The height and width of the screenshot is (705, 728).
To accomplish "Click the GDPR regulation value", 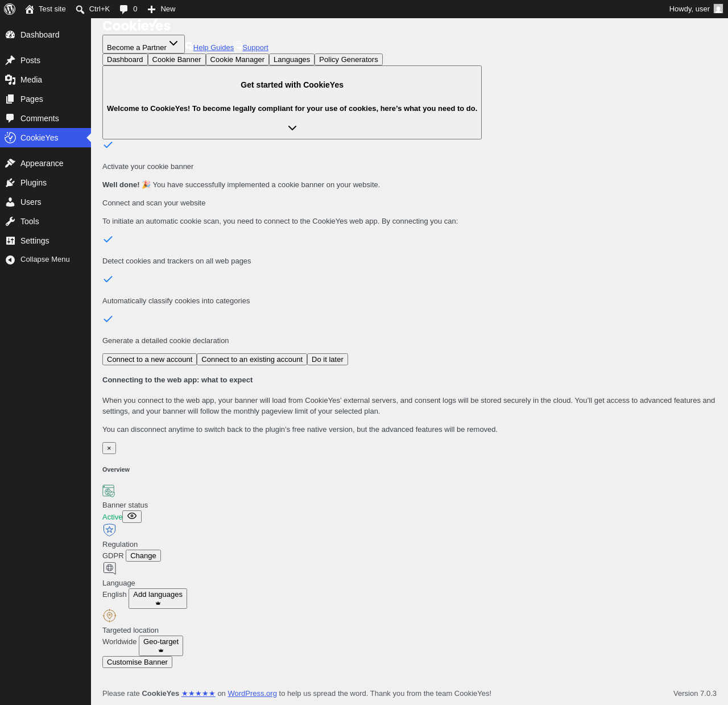I will tap(113, 556).
